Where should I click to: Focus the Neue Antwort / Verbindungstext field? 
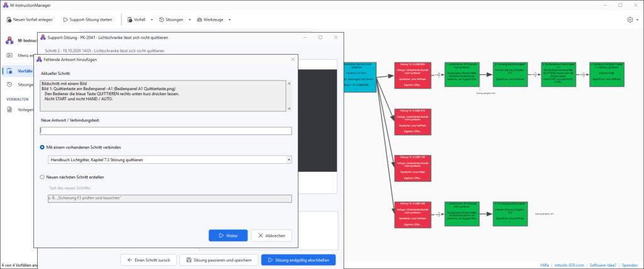166,131
